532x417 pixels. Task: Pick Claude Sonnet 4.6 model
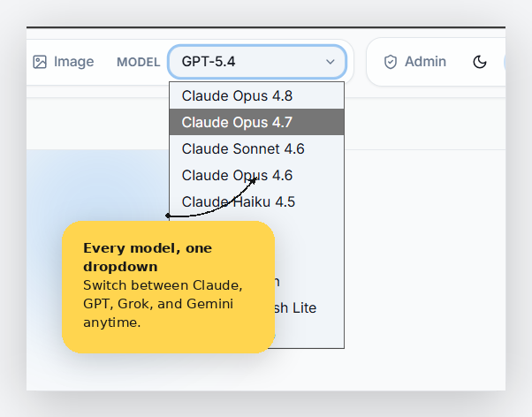[257, 148]
